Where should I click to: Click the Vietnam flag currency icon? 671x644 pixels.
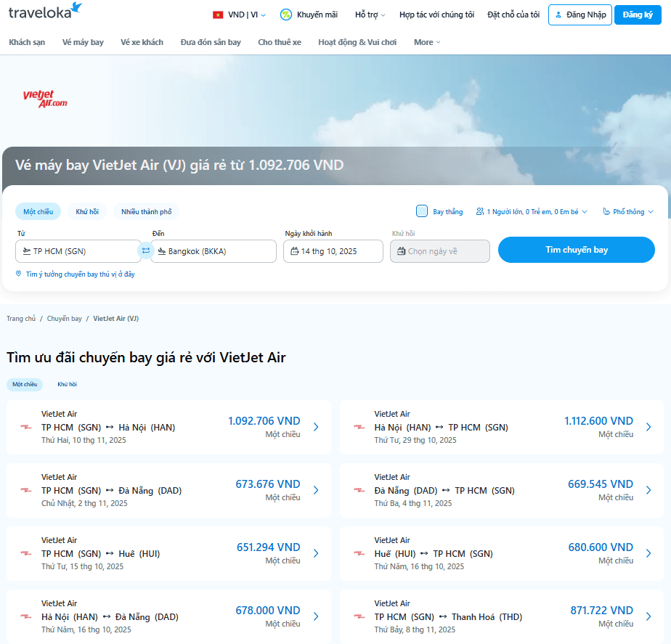[x=218, y=15]
